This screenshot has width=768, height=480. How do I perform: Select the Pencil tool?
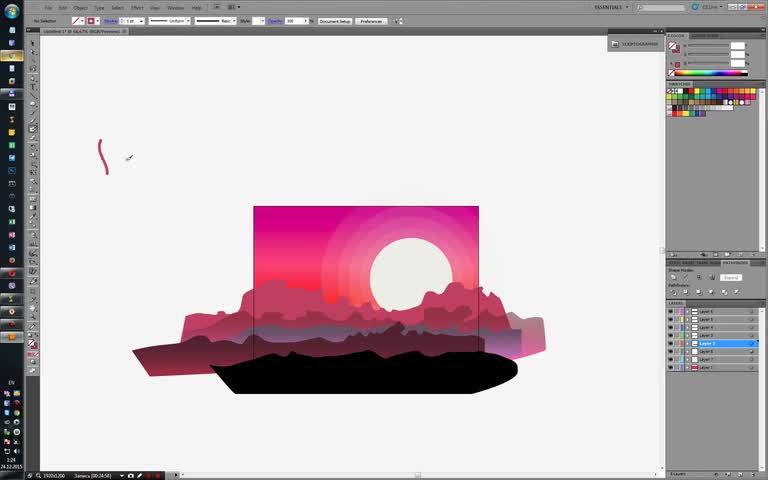pos(33,120)
